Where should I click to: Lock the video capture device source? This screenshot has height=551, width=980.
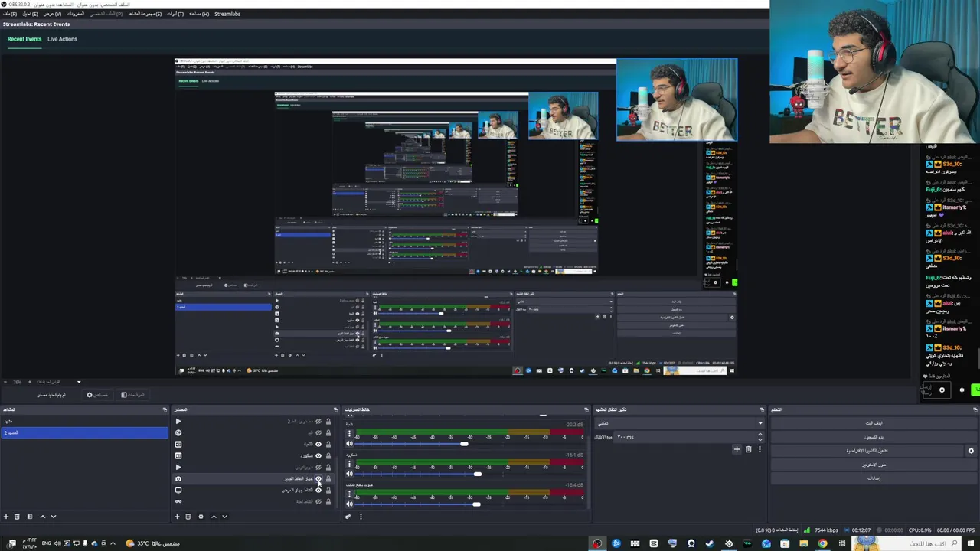[328, 479]
